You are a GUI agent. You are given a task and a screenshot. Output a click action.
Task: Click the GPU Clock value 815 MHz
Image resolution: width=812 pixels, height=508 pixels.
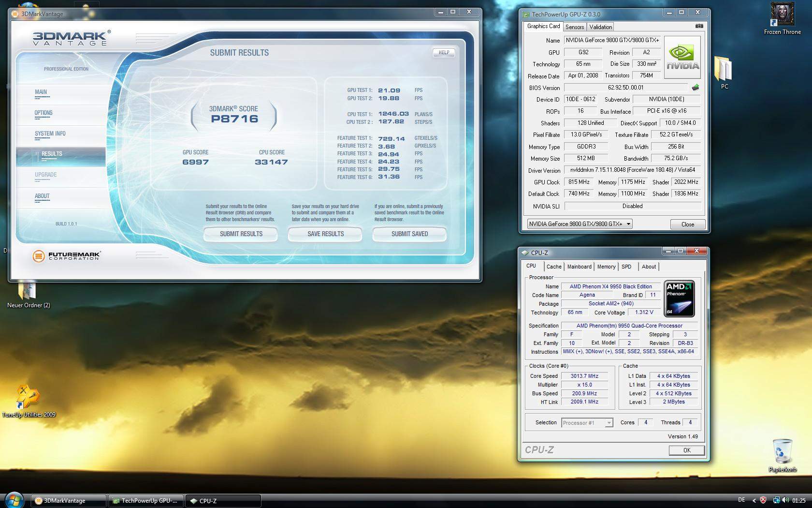(x=579, y=182)
